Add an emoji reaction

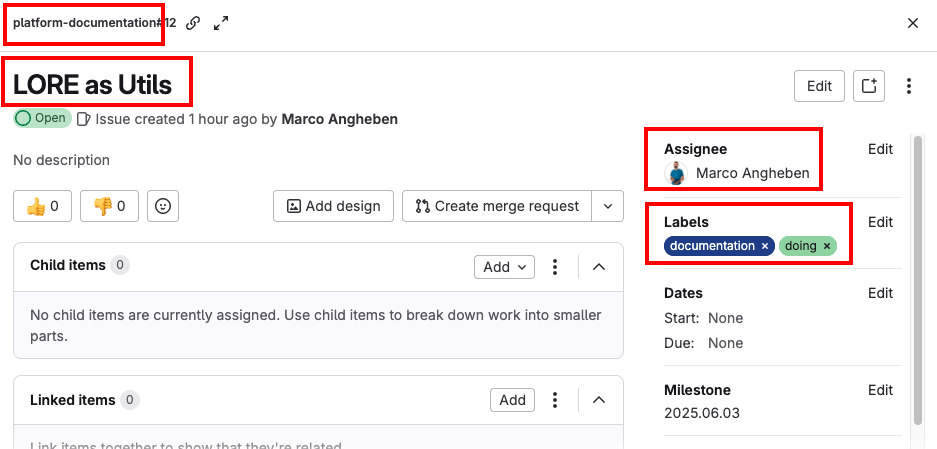[x=163, y=206]
